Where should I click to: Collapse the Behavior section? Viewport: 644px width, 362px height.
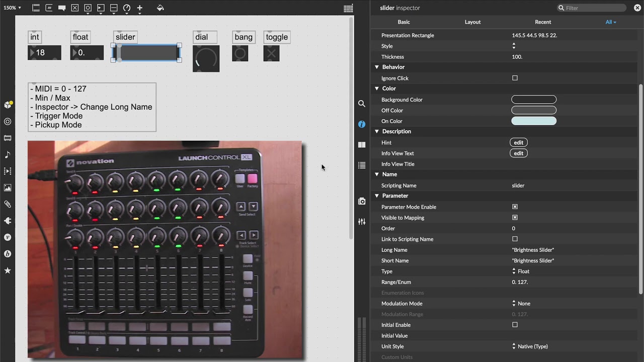[x=377, y=67]
